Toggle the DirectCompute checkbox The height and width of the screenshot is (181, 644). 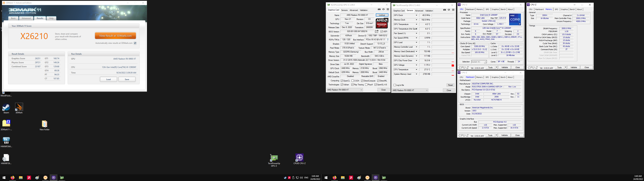tap(362, 81)
